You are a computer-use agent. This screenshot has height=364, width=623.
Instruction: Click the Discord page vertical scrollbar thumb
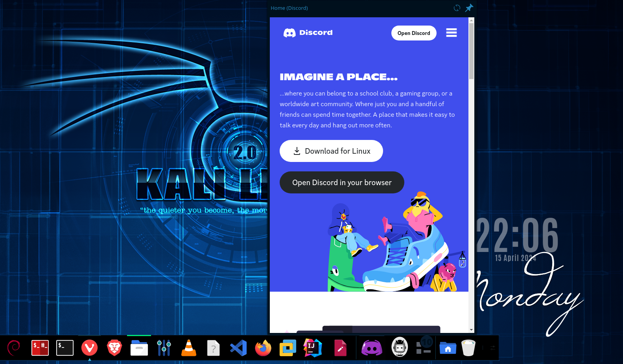(471, 51)
